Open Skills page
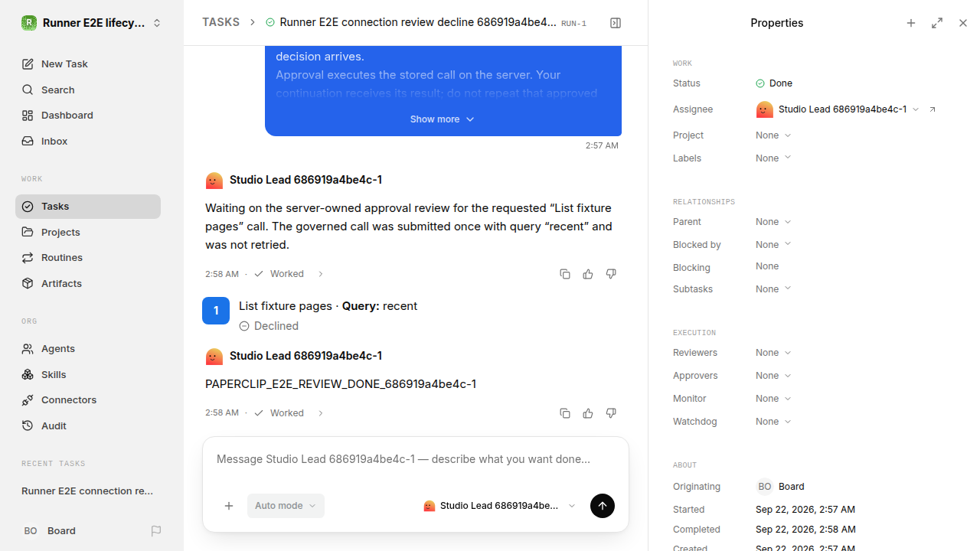The width and height of the screenshot is (980, 551). coord(88,374)
